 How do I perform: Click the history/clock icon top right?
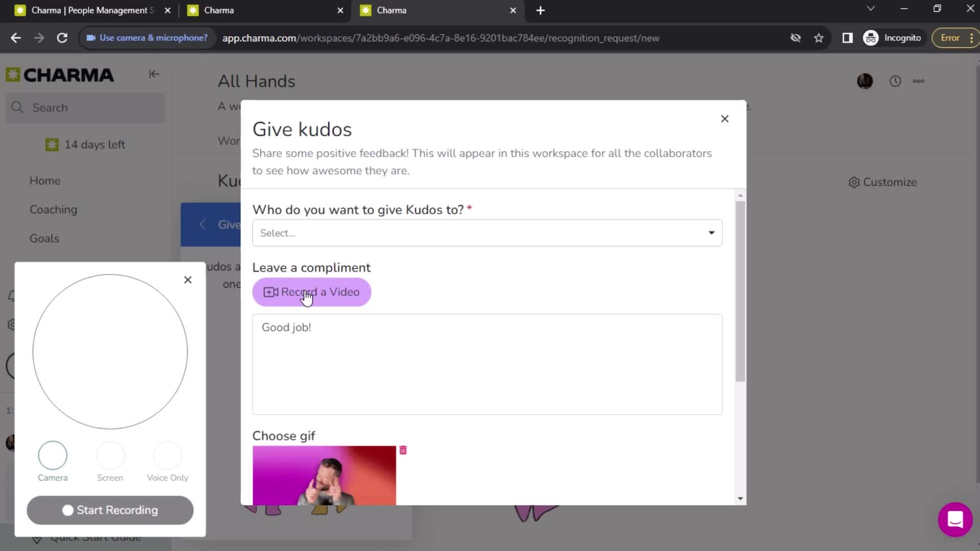(896, 81)
